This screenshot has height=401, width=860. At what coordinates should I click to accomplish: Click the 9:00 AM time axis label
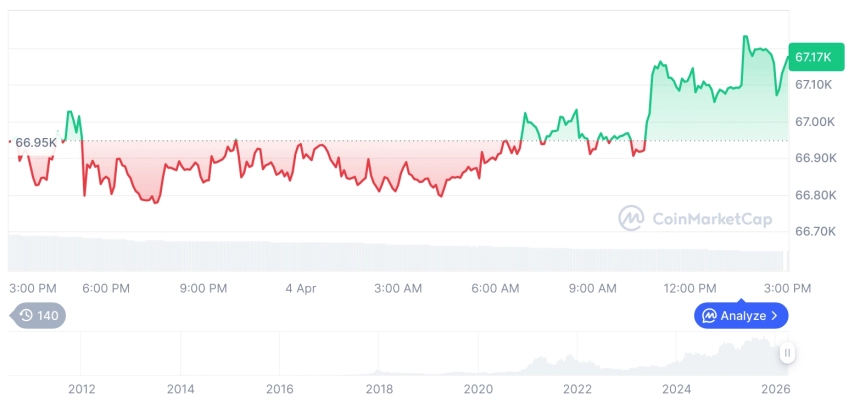tap(593, 288)
